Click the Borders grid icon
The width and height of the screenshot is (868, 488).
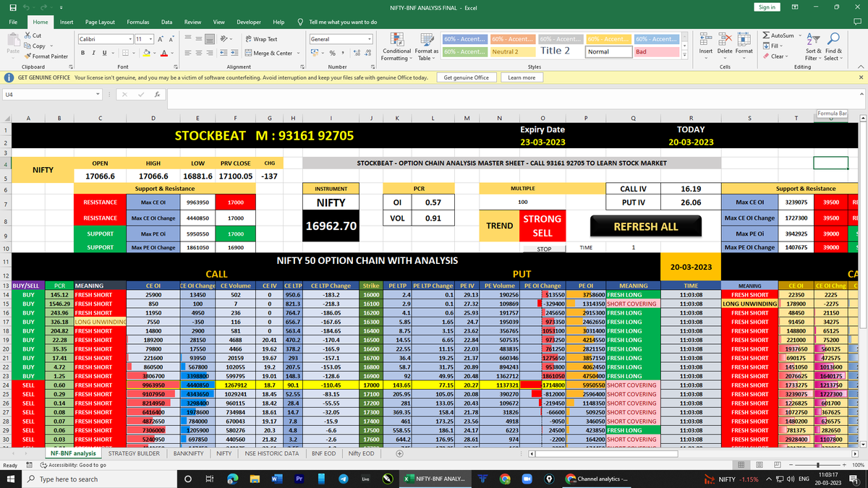tap(126, 53)
